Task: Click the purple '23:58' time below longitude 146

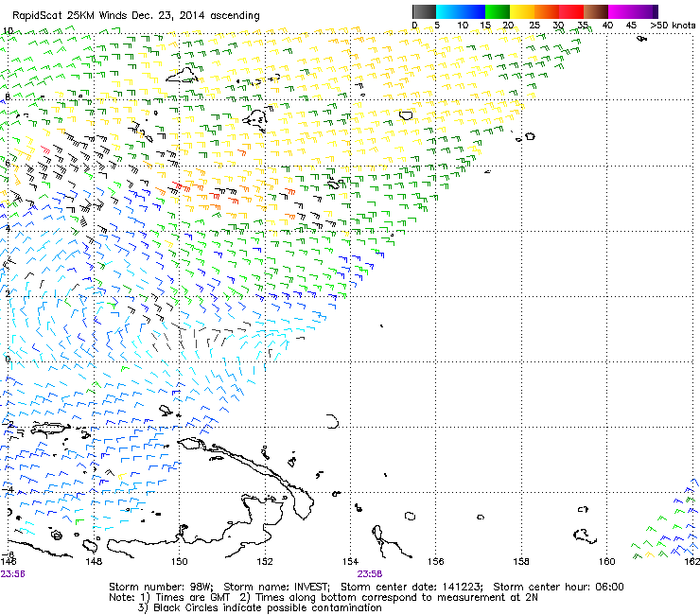Action: pos(12,574)
